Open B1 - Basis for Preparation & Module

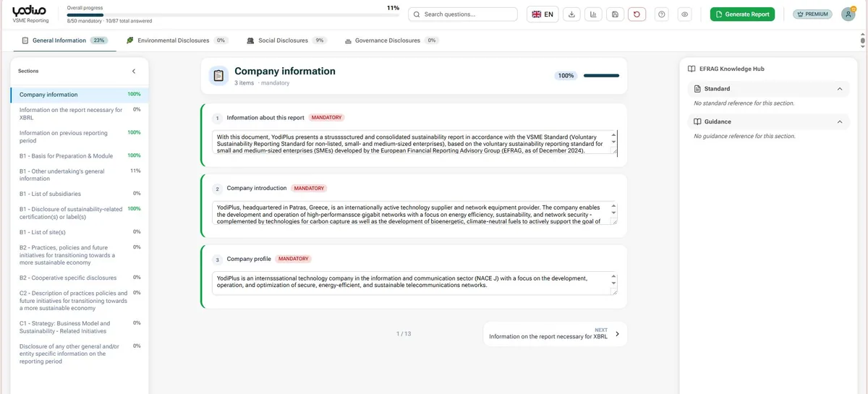80,156
